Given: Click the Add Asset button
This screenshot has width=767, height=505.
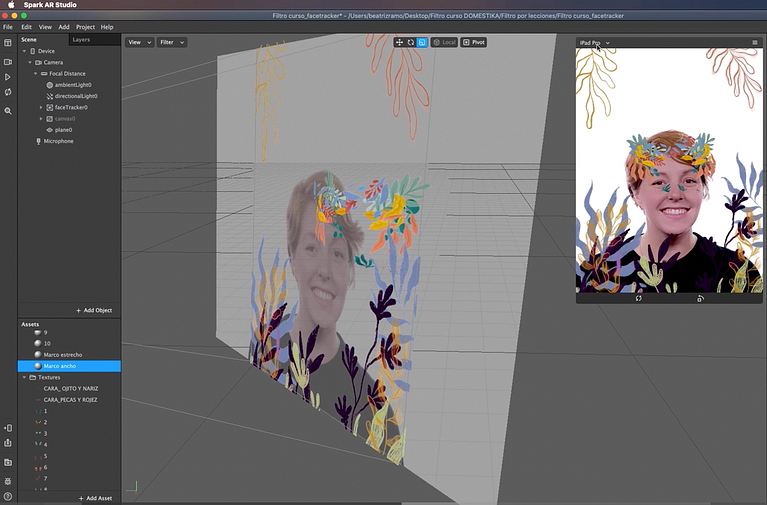Looking at the screenshot, I should 95,498.
